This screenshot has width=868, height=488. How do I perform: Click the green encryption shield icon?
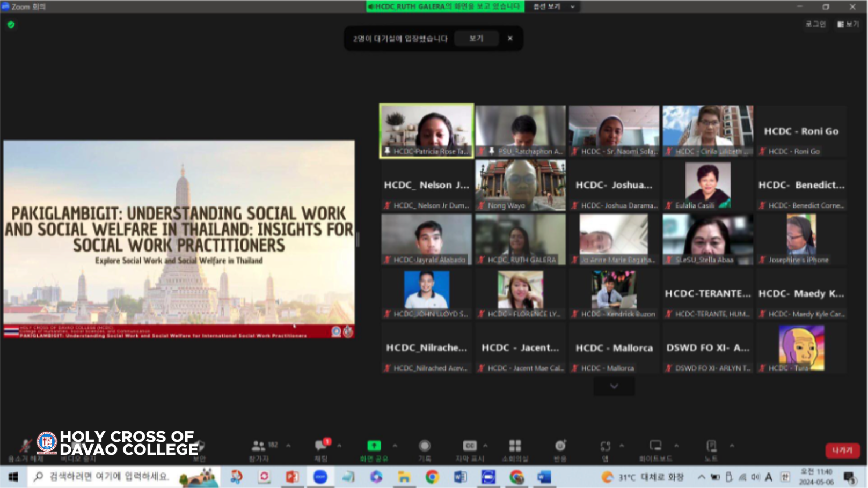click(11, 25)
